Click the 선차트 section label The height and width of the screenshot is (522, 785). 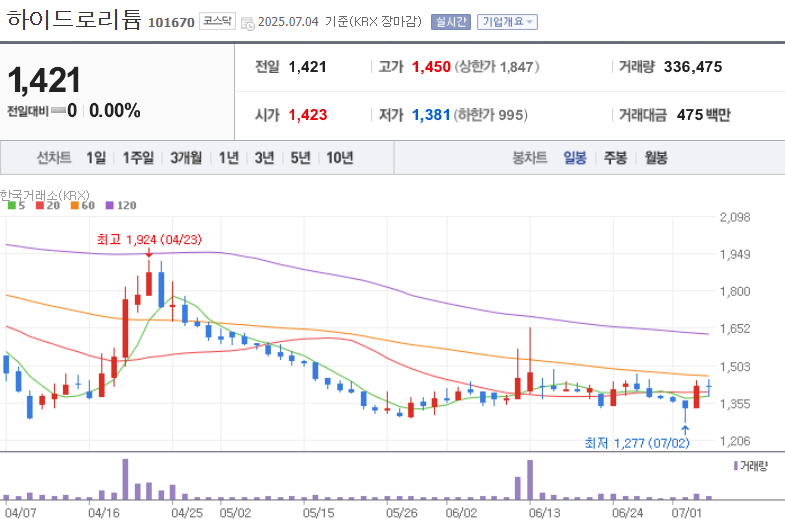point(54,158)
